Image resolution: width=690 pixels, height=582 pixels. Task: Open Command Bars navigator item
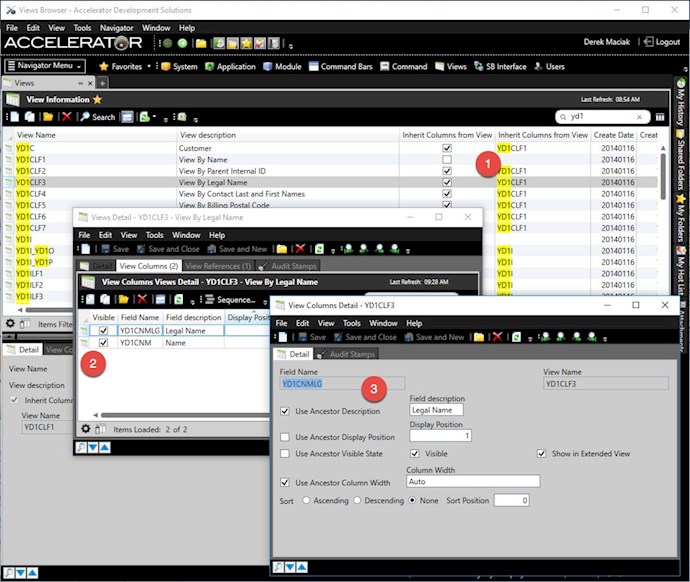pos(341,66)
